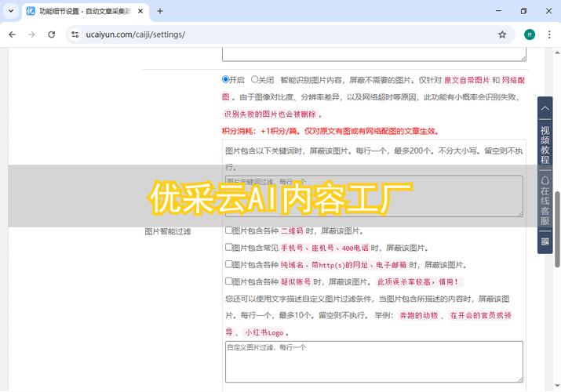Click the browser forward arrow

[32, 34]
